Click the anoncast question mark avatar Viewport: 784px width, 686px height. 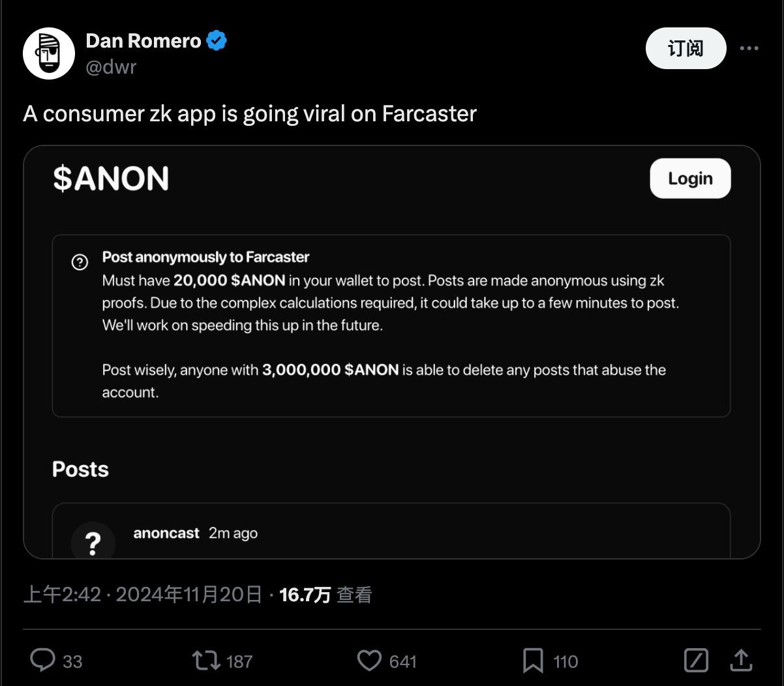pos(93,541)
